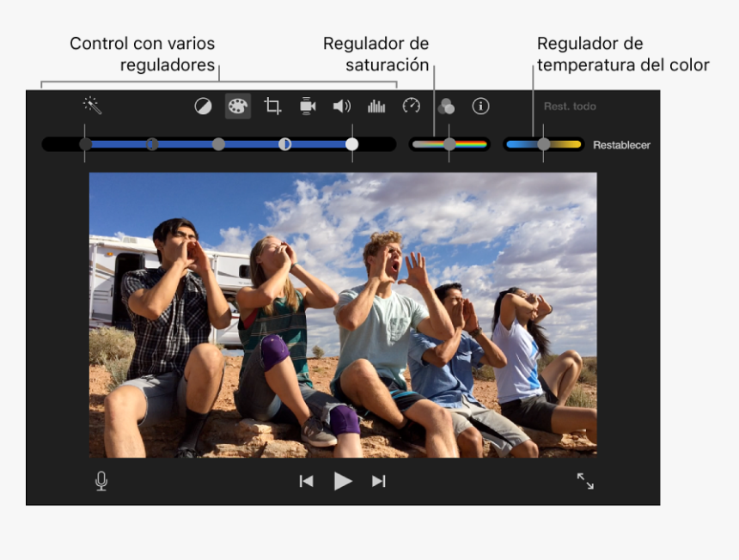Image resolution: width=739 pixels, height=560 pixels.
Task: Open the volume speaker settings
Action: click(x=342, y=107)
